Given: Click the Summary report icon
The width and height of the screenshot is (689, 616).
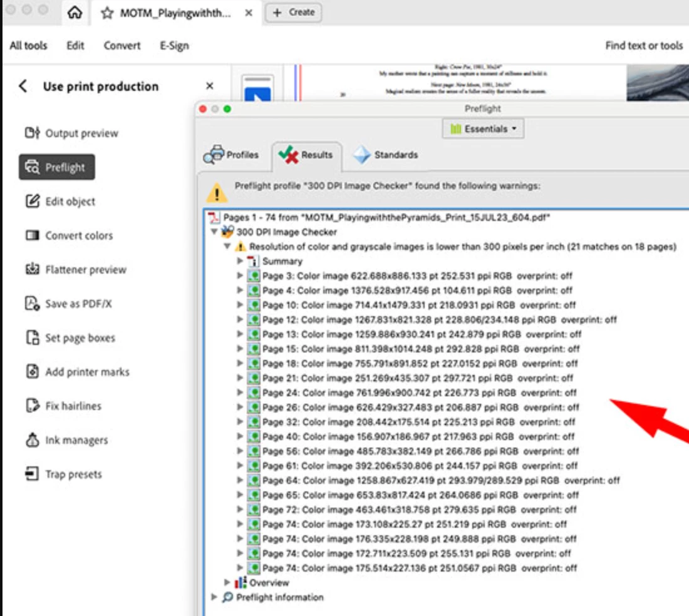Looking at the screenshot, I should [x=253, y=261].
